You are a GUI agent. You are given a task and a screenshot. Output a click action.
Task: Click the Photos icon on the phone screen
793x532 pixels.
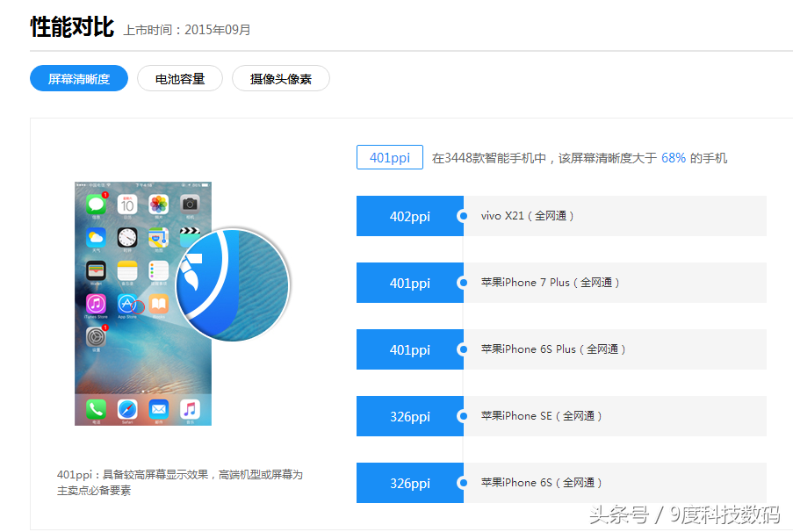158,205
